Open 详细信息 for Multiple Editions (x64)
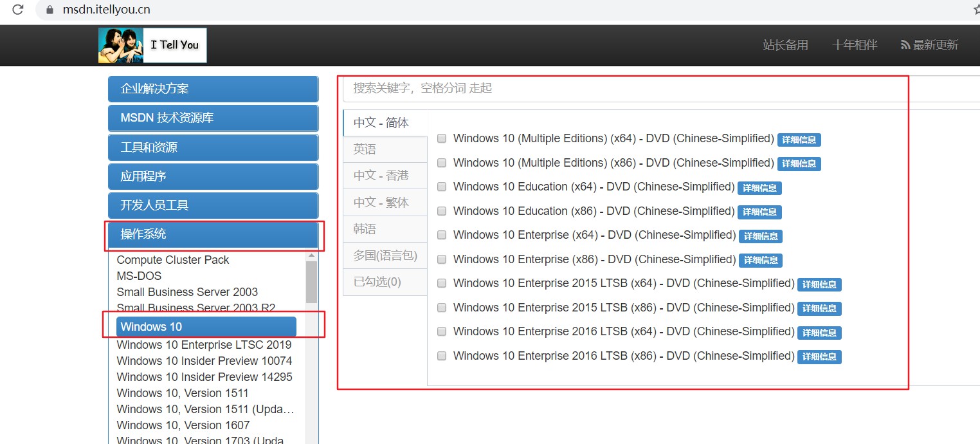 point(799,140)
